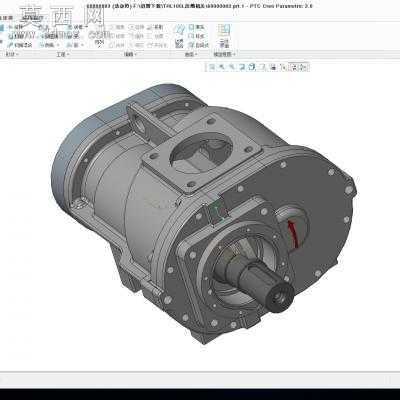
Task: Click the 'PTC Creo Parametric 3.0' title text
Action: point(281,6)
